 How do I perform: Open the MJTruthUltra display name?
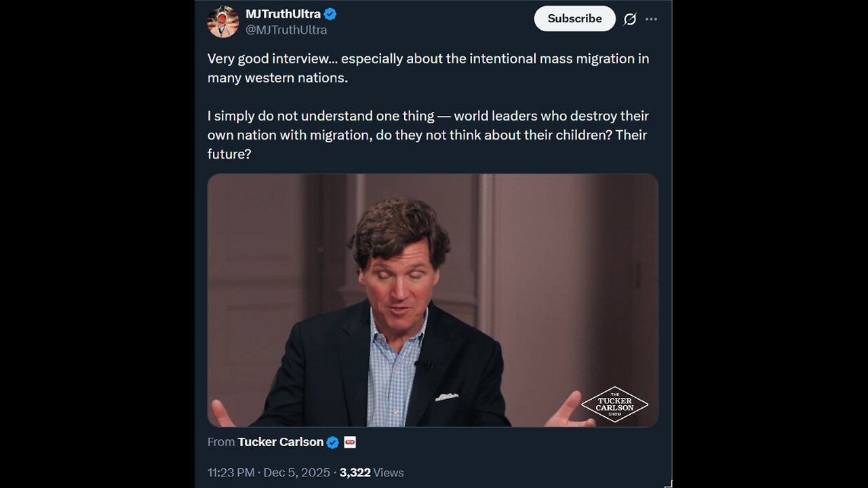tap(283, 14)
